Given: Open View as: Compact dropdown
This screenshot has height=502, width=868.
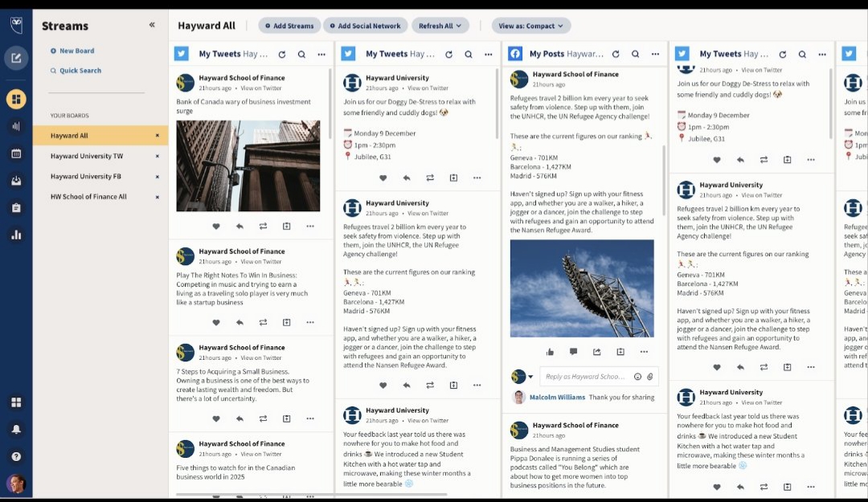Looking at the screenshot, I should (x=531, y=26).
